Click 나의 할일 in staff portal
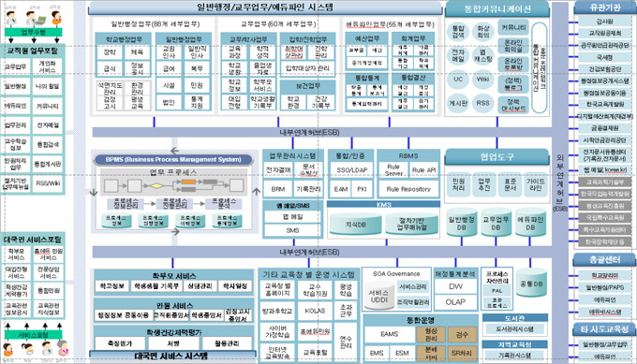The image size is (637, 364). (x=48, y=86)
